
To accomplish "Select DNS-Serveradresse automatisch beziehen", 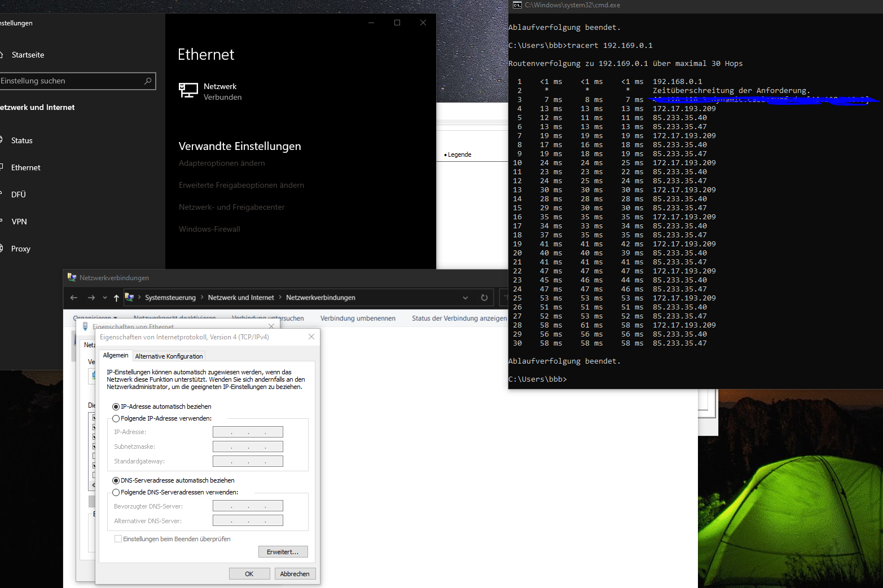I will click(116, 480).
